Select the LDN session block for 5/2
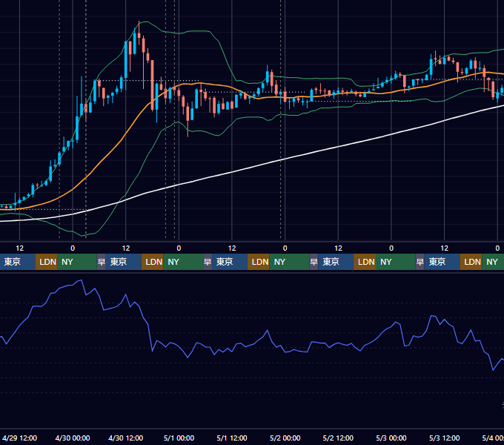This screenshot has height=445, width=504. coord(365,262)
